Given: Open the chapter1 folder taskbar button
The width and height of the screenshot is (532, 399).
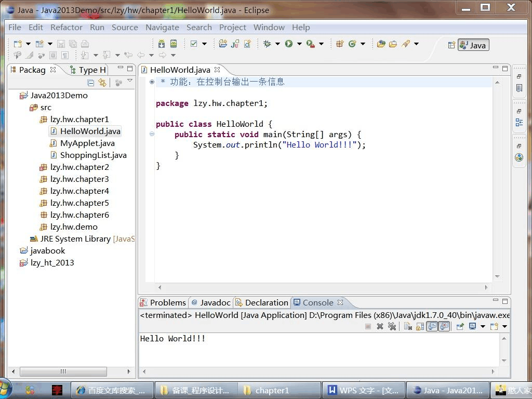Looking at the screenshot, I should tap(279, 390).
